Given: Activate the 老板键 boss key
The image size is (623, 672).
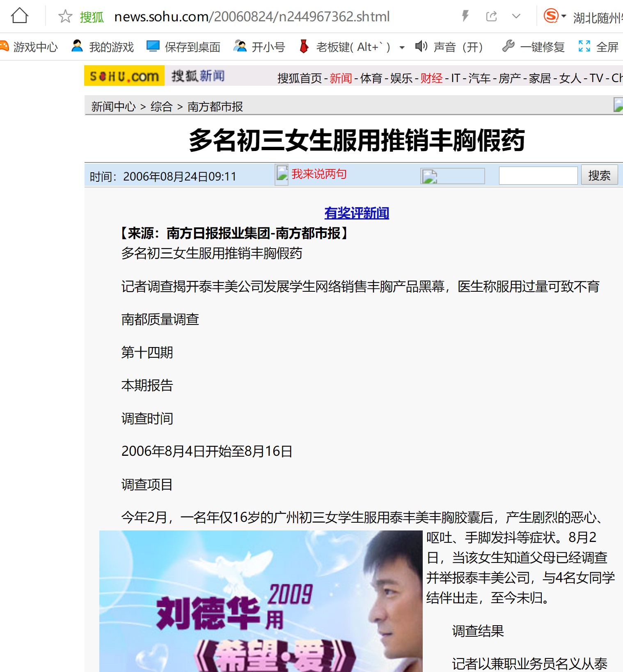Looking at the screenshot, I should point(344,47).
